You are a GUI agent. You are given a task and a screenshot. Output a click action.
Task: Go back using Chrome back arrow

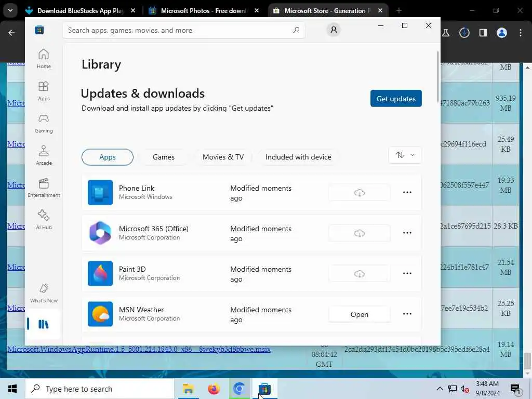coord(11,33)
